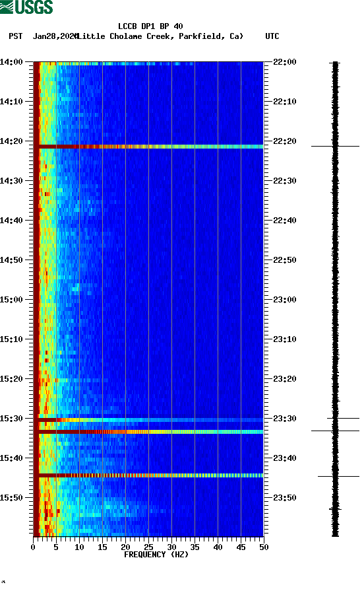
Task: Click the 22:00 UTC time label
Action: (x=285, y=62)
